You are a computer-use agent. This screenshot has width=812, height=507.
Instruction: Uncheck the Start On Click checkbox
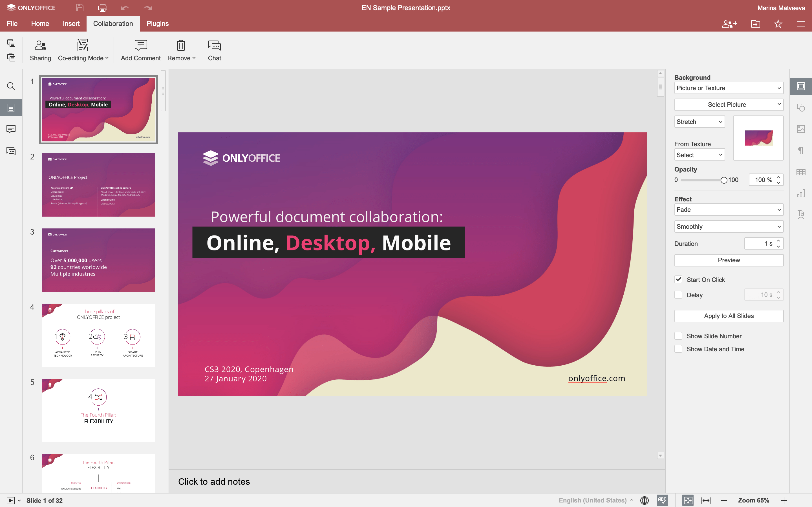pos(678,279)
